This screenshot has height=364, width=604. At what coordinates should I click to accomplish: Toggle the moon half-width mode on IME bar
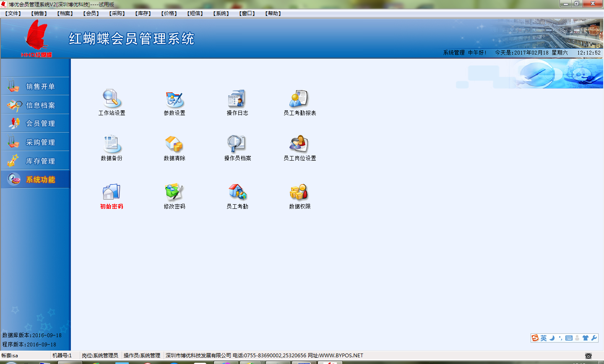click(x=552, y=338)
